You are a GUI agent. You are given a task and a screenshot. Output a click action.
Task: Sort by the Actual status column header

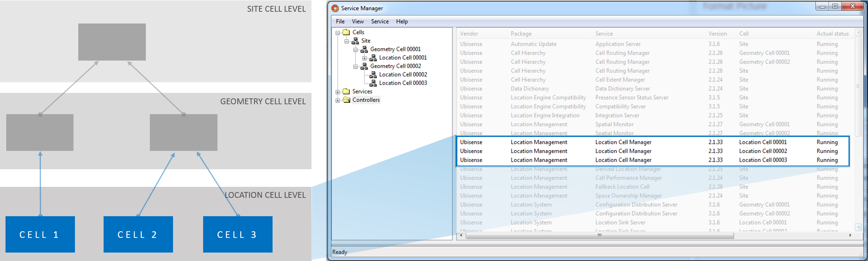click(x=832, y=34)
